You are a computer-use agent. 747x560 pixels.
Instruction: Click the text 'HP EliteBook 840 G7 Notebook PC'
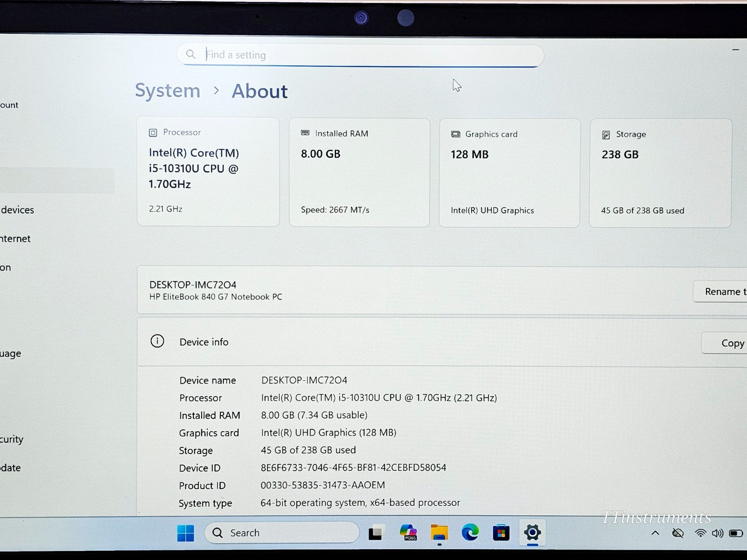tap(216, 297)
